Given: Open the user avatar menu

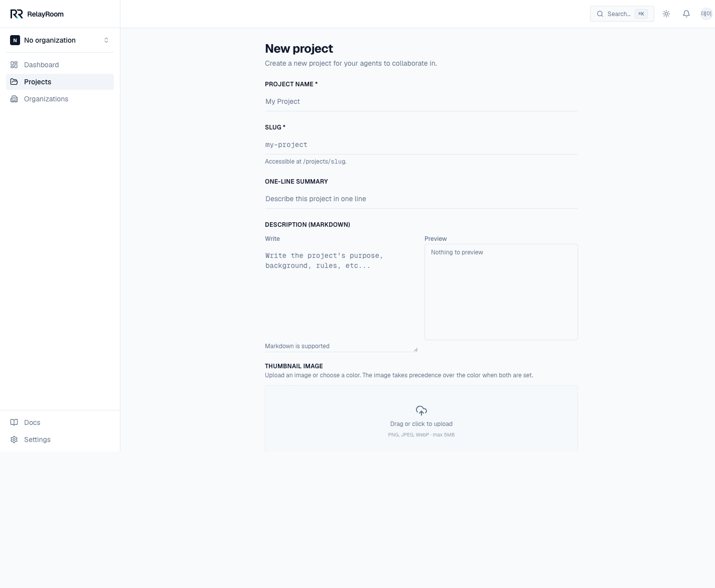Looking at the screenshot, I should (706, 14).
